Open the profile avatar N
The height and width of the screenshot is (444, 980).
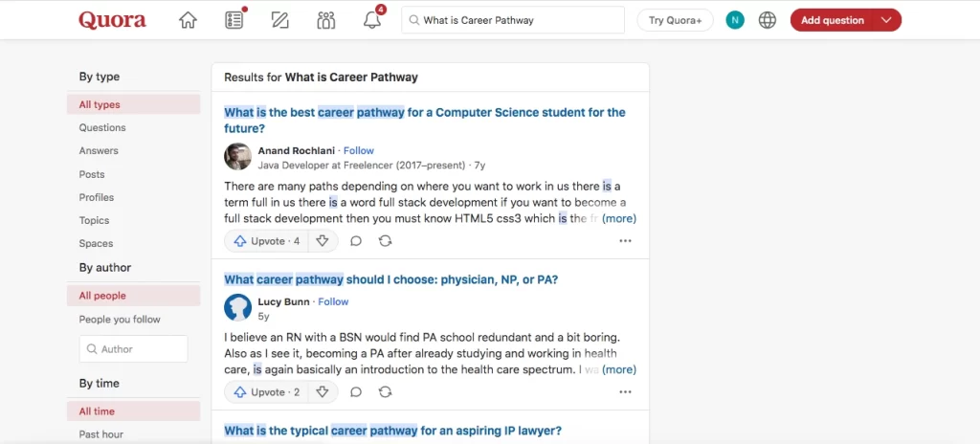point(735,20)
